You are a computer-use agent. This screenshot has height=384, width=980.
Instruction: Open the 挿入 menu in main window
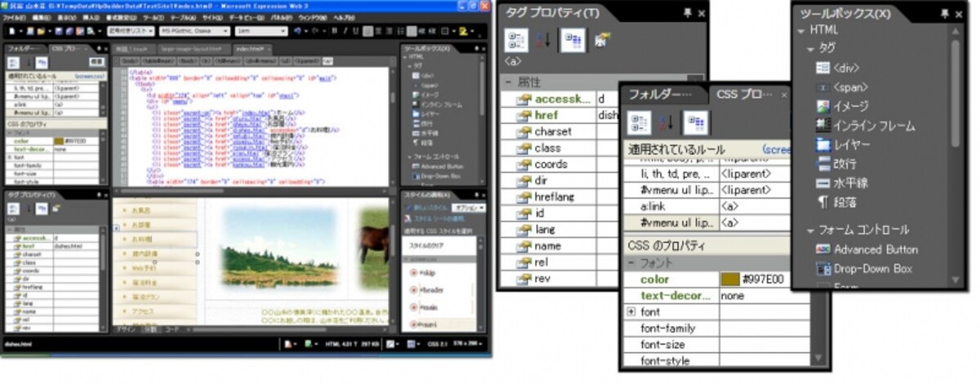coord(91,17)
